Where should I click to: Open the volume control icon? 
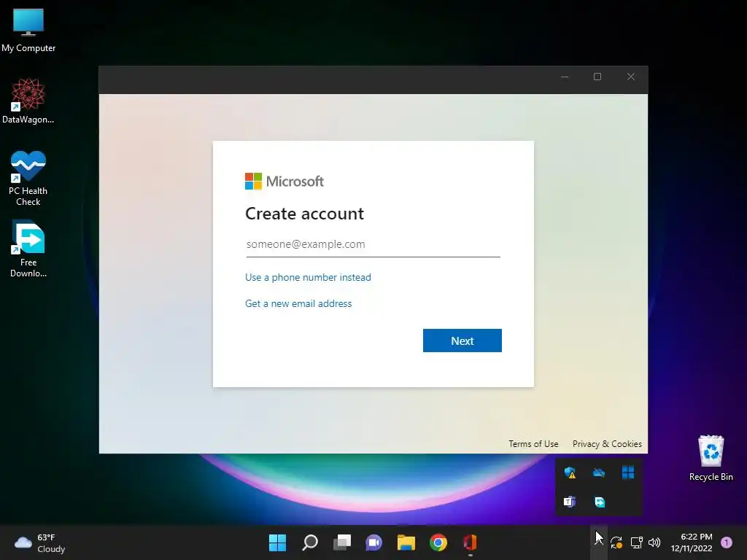coord(654,542)
